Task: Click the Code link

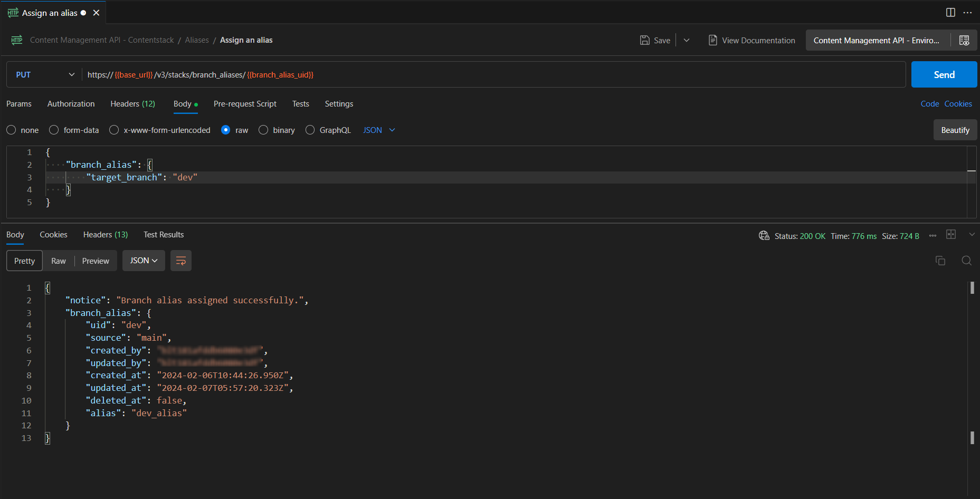Action: point(930,104)
